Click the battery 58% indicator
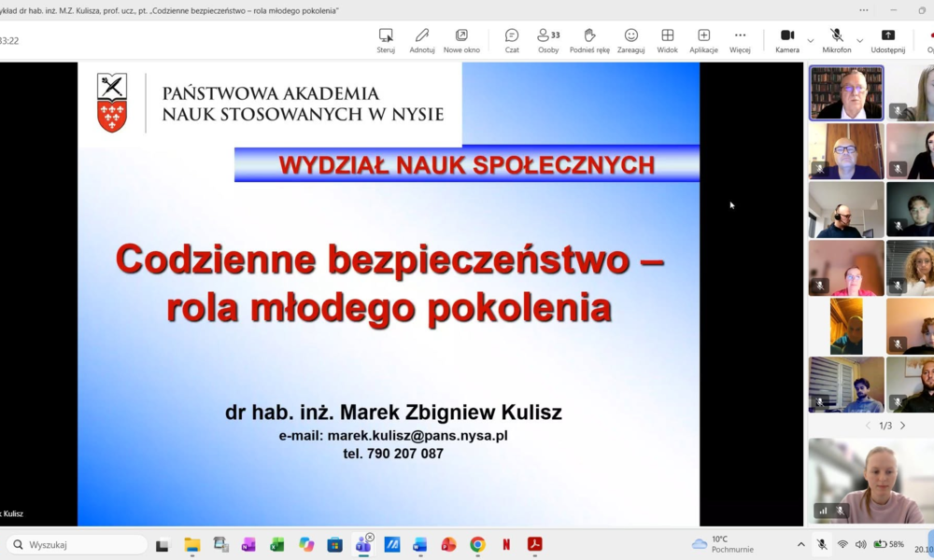934x560 pixels. click(x=889, y=544)
